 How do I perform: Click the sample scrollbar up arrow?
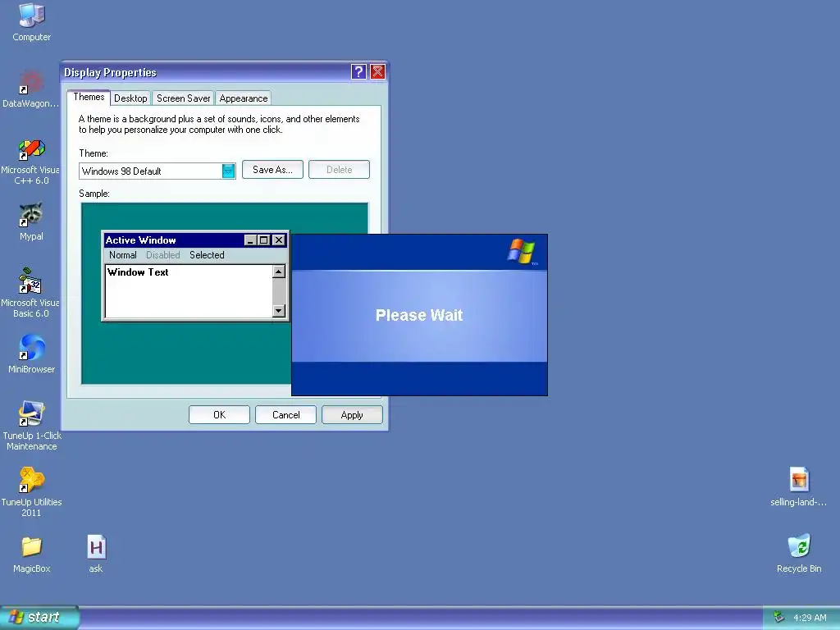tap(279, 272)
